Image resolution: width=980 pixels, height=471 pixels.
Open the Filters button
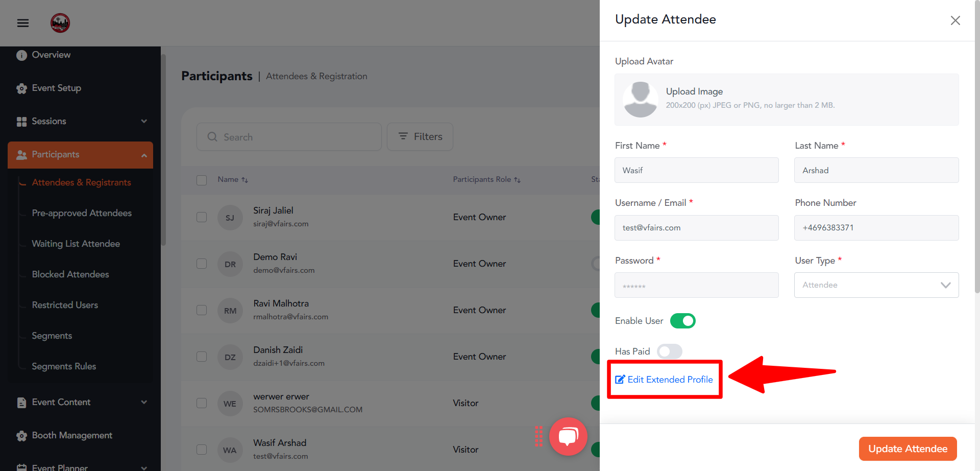[420, 136]
